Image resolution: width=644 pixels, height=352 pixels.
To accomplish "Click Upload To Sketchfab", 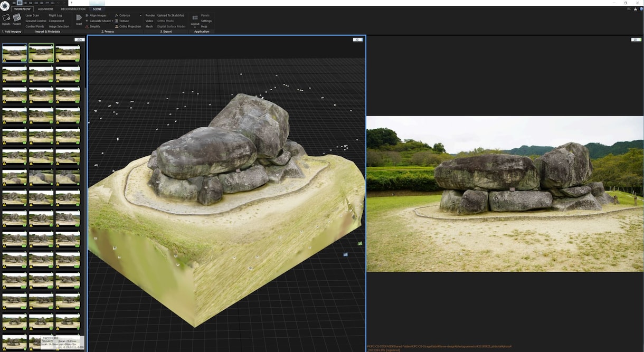I will tap(171, 15).
